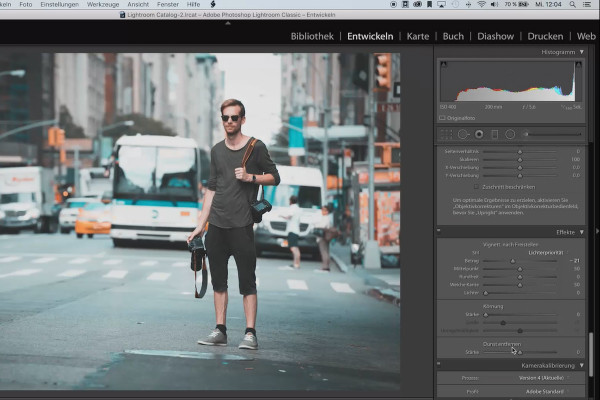
Task: Open the Karte module
Action: point(417,36)
